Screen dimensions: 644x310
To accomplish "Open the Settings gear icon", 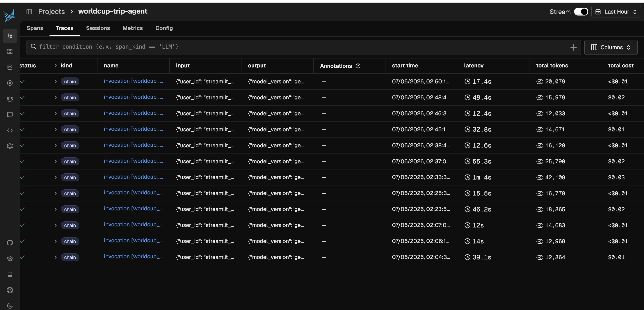I will (10, 259).
